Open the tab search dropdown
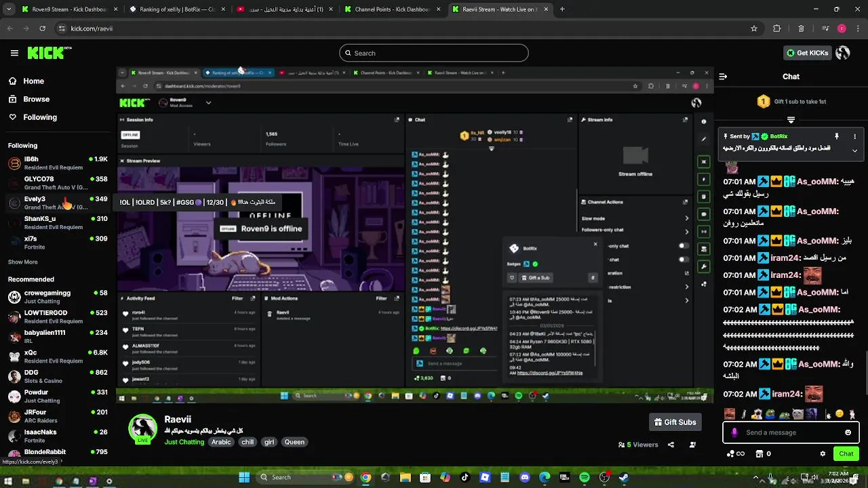The height and width of the screenshot is (488, 868). tap(7, 9)
